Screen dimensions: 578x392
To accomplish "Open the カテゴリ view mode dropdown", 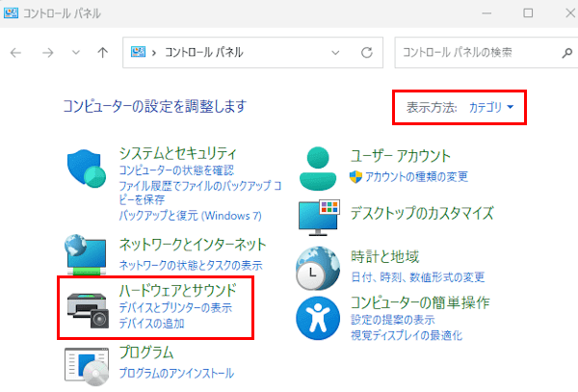I will (491, 107).
